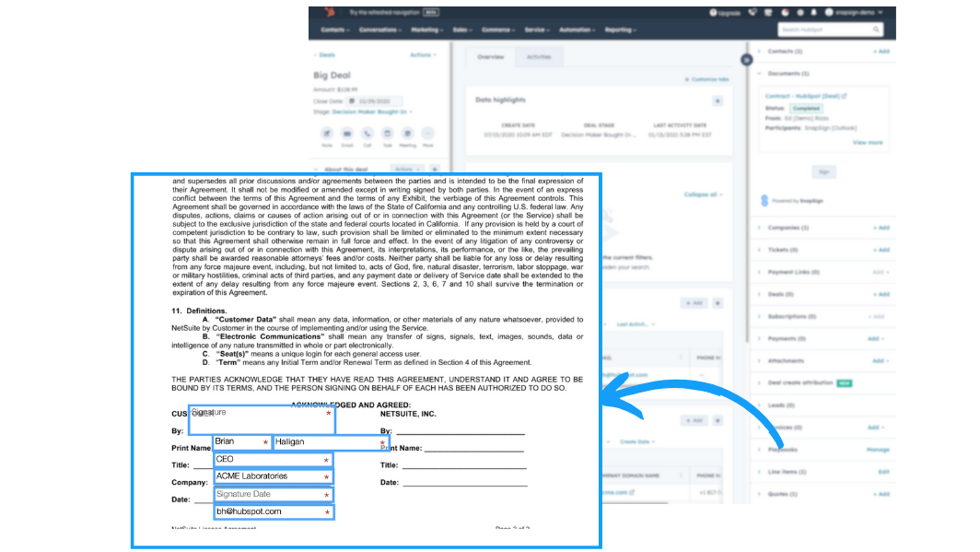
Task: Click Edit next to Line Items
Action: point(884,472)
